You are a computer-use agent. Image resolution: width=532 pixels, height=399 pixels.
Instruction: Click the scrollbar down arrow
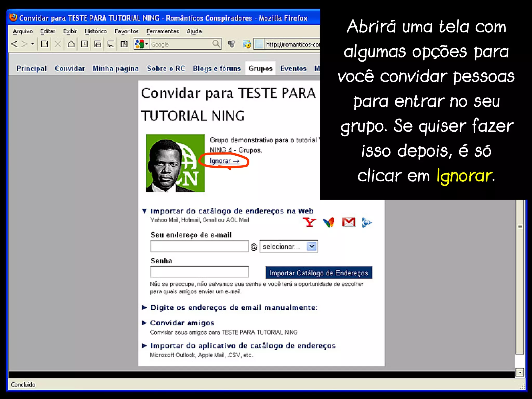(x=520, y=373)
